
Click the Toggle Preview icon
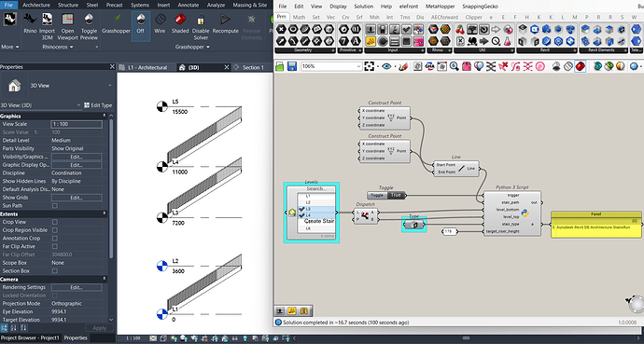(x=89, y=20)
